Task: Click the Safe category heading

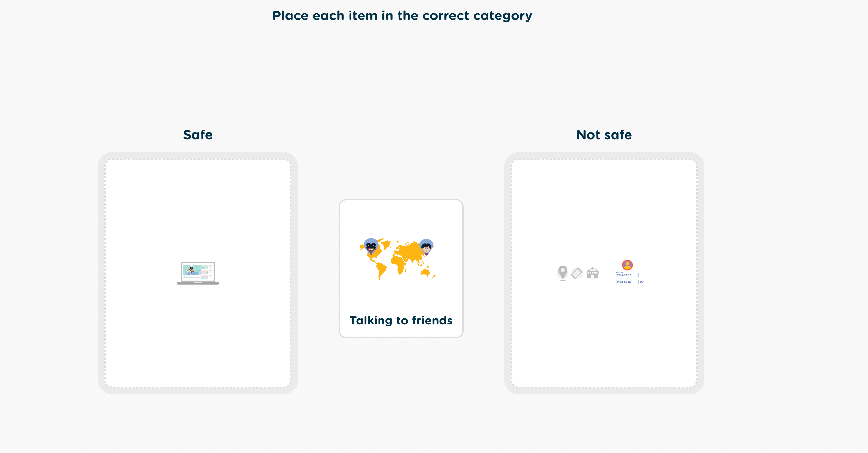Action: [198, 135]
